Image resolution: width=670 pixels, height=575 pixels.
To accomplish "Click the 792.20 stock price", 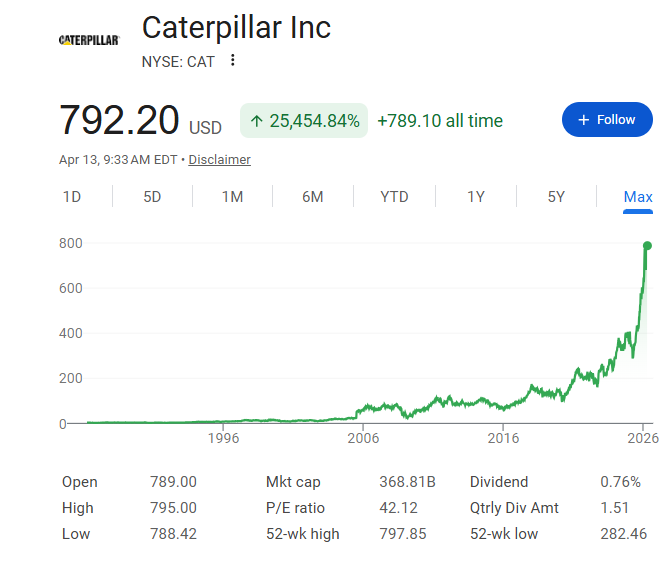I will [x=119, y=120].
